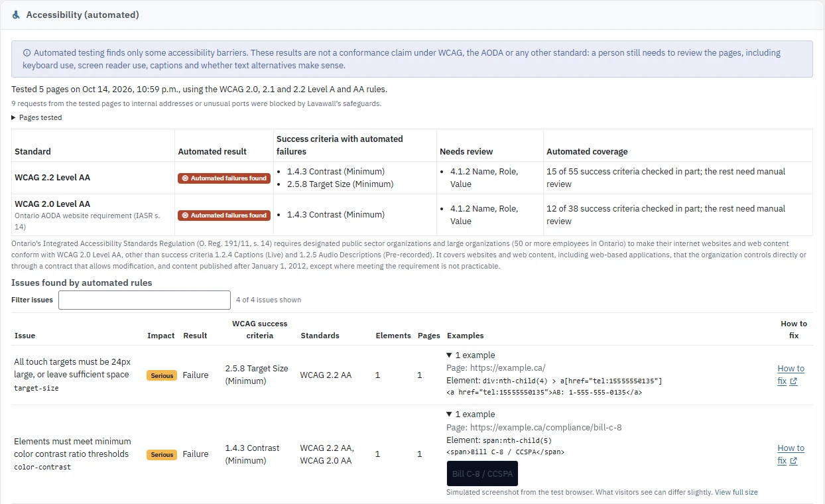Click 12 of 38 success criteria coverage text

(x=666, y=215)
